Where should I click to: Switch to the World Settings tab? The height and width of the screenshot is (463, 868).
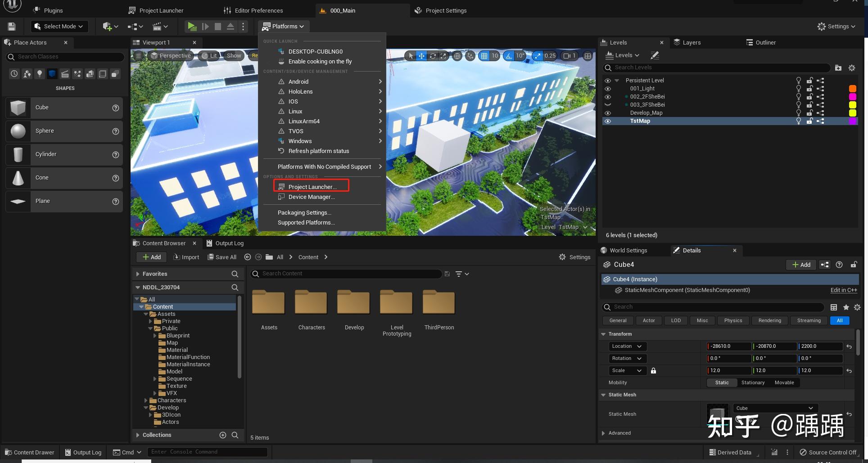(x=628, y=251)
